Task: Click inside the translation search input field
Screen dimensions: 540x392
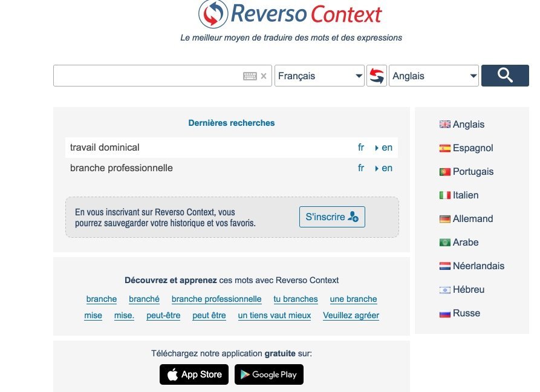Action: click(151, 76)
